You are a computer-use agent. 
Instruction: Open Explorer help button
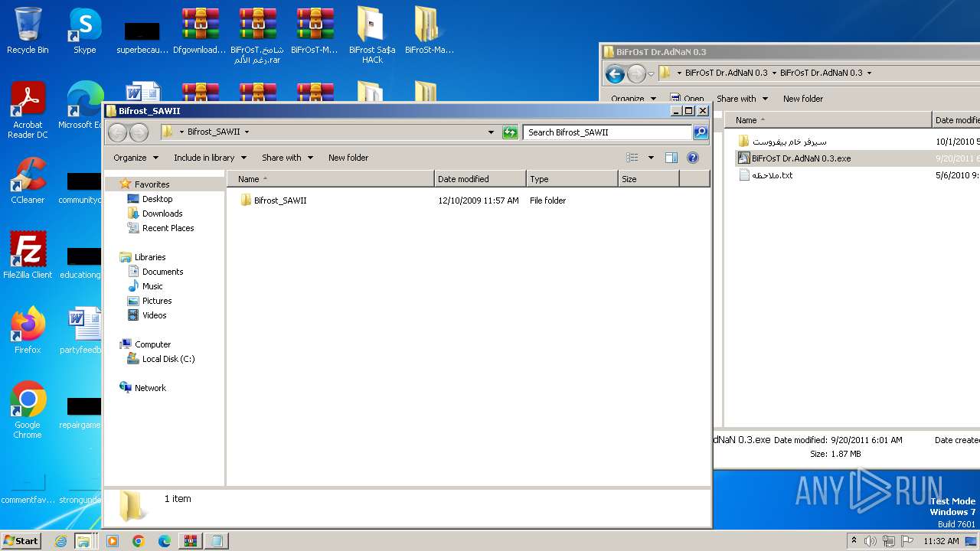click(x=693, y=158)
